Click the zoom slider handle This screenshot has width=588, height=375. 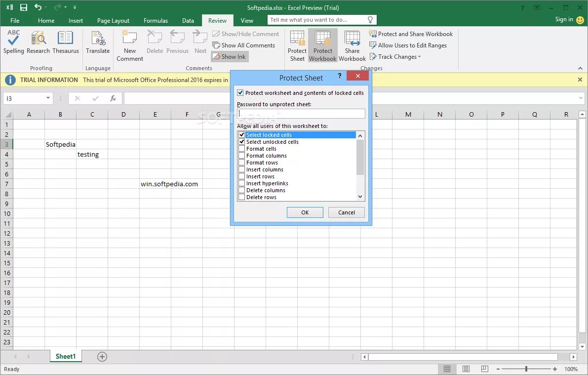pyautogui.click(x=526, y=369)
